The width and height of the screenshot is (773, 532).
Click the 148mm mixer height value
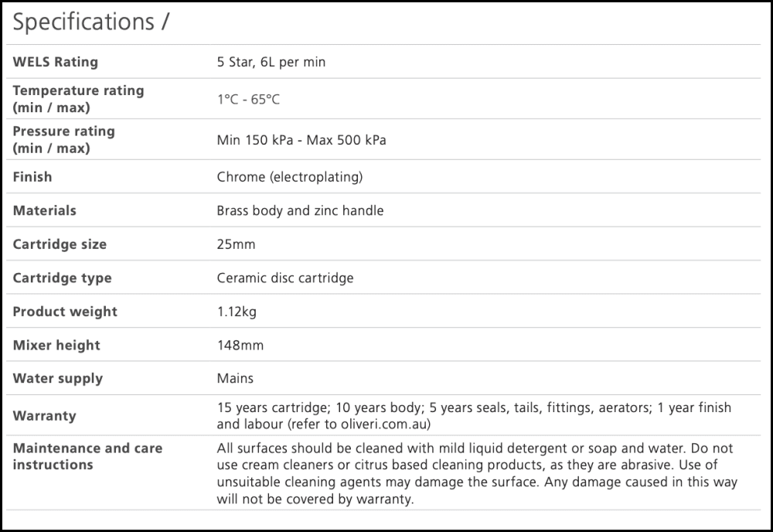pos(240,345)
